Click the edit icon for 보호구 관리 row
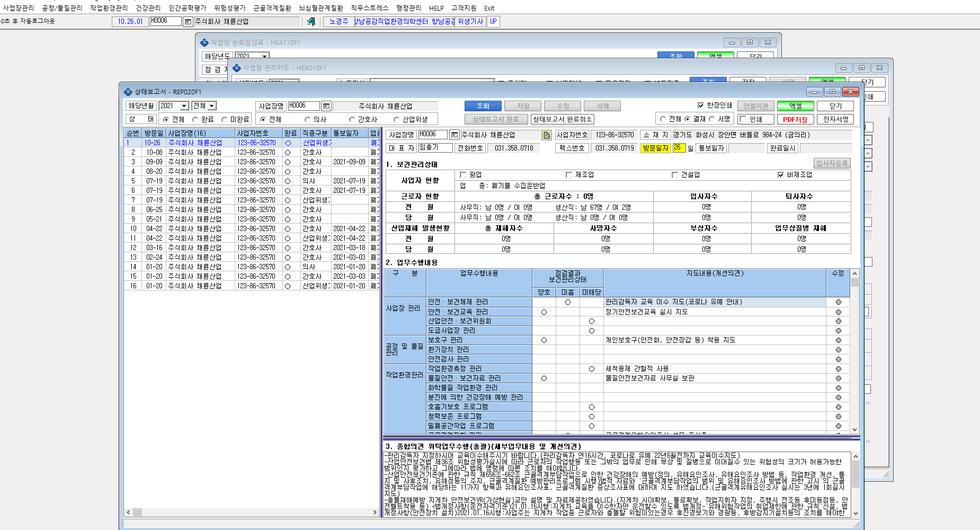 pyautogui.click(x=838, y=340)
